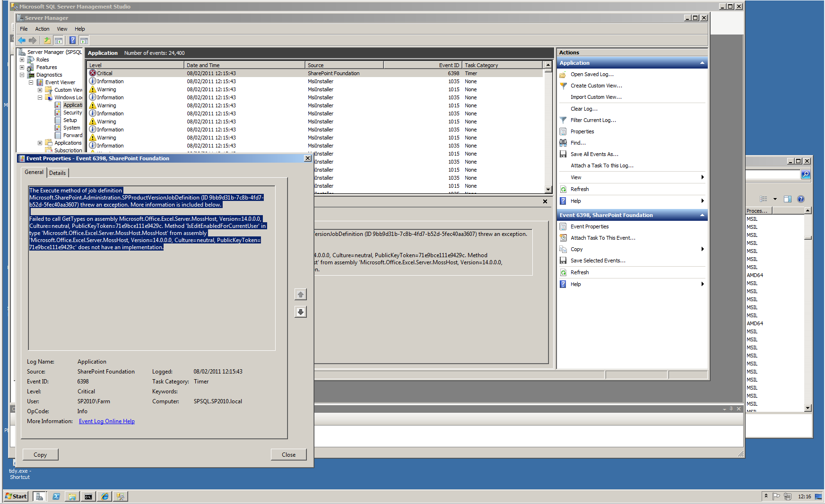
Task: Toggle the preview pane icon in right window
Action: tap(787, 199)
